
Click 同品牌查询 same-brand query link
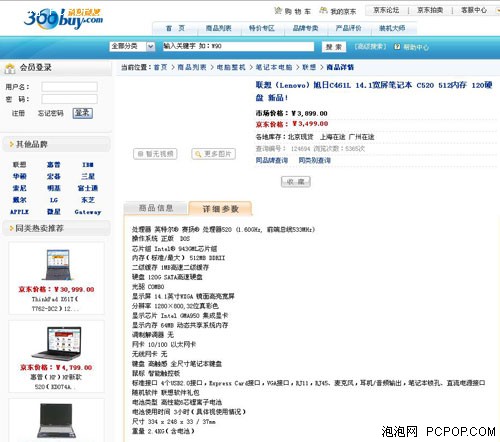(272, 161)
